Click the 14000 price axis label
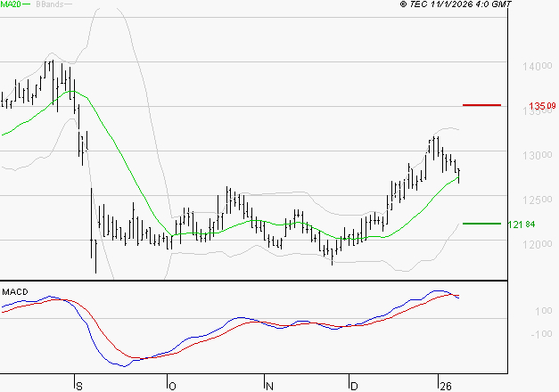559x392 pixels. click(x=538, y=66)
